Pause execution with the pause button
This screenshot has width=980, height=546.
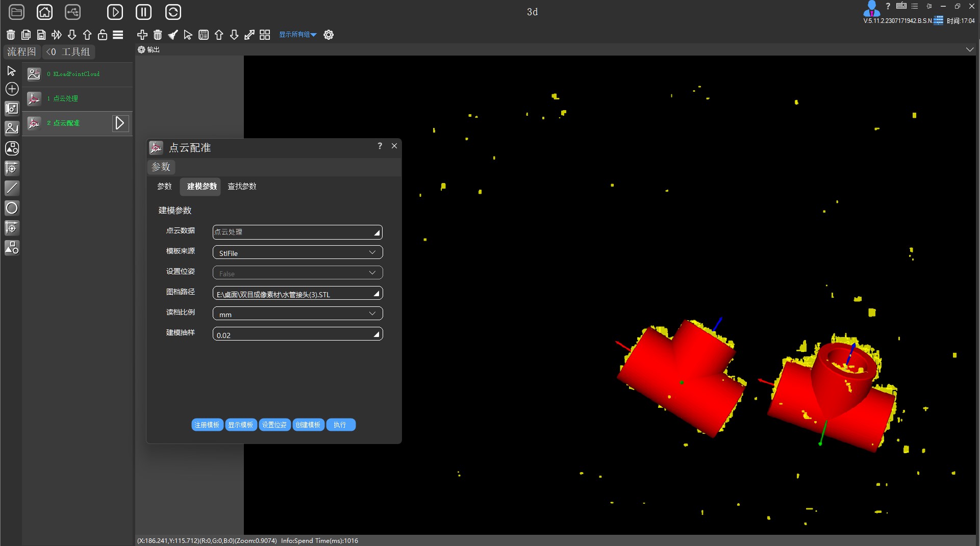143,12
